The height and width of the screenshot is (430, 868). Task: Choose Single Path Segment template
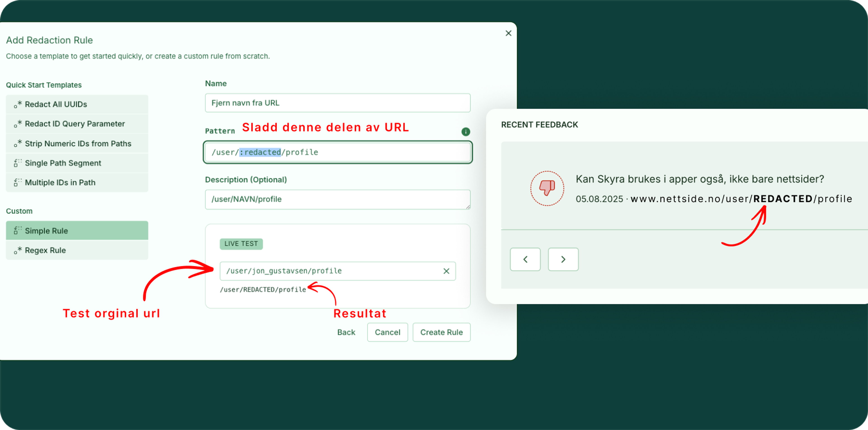[77, 163]
